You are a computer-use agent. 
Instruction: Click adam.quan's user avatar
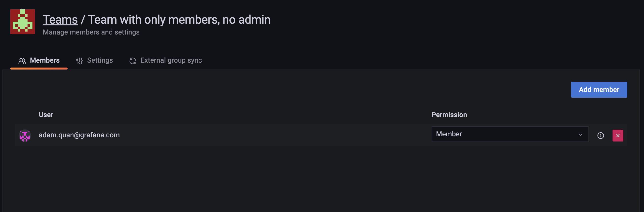[x=25, y=135]
